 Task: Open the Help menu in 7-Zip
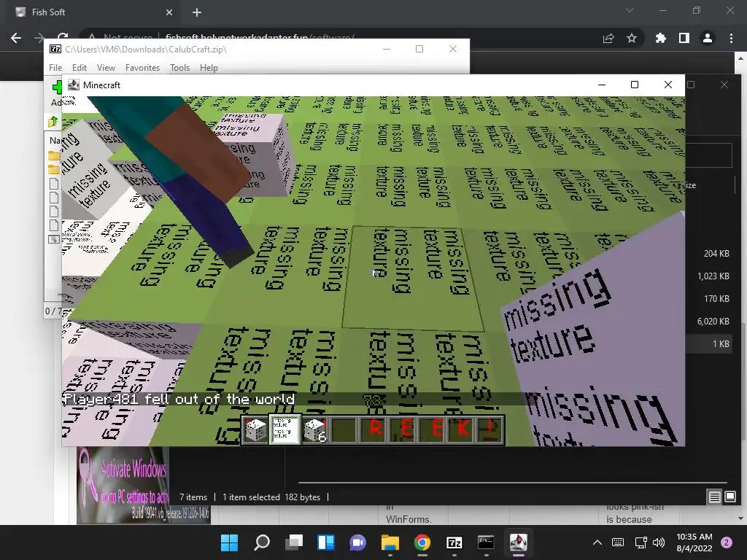(x=209, y=68)
